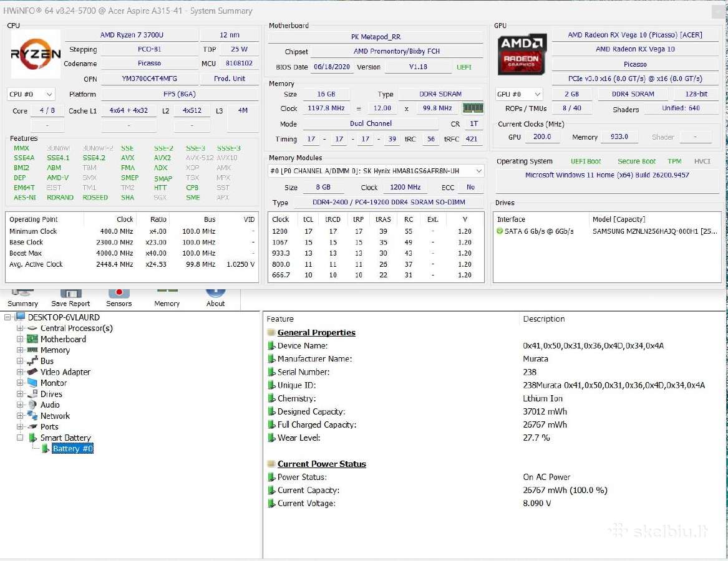Click the Current Power Status section icon
728x561 pixels.
271,464
